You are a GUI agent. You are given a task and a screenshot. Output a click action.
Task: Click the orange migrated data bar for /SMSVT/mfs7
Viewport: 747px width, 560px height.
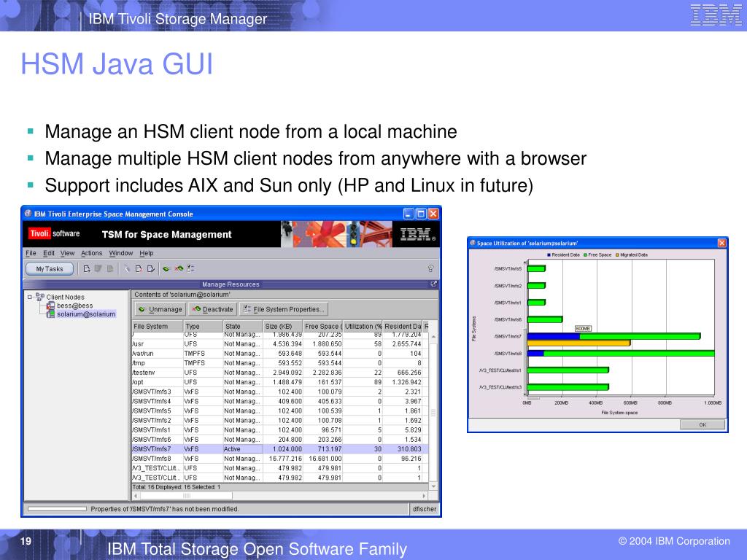pyautogui.click(x=578, y=343)
